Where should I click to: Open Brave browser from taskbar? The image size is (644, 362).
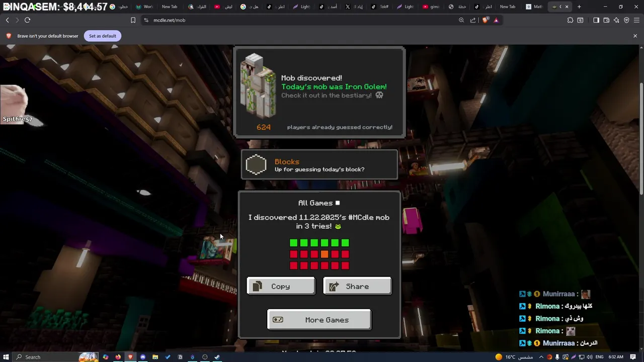pos(130,357)
